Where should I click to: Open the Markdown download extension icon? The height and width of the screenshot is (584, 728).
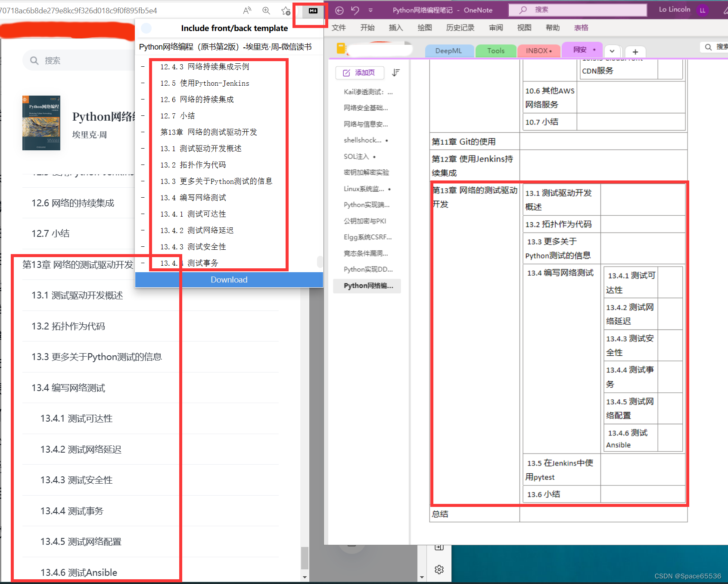313,11
